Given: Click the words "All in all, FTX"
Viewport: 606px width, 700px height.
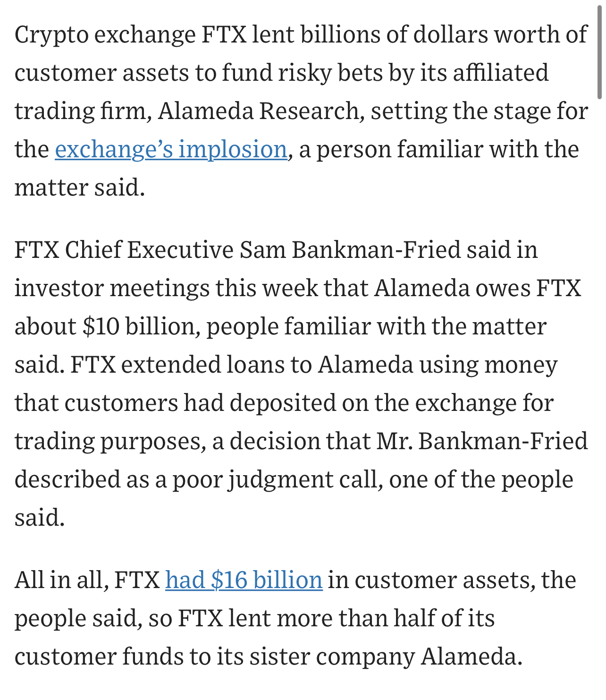Looking at the screenshot, I should 87,580.
